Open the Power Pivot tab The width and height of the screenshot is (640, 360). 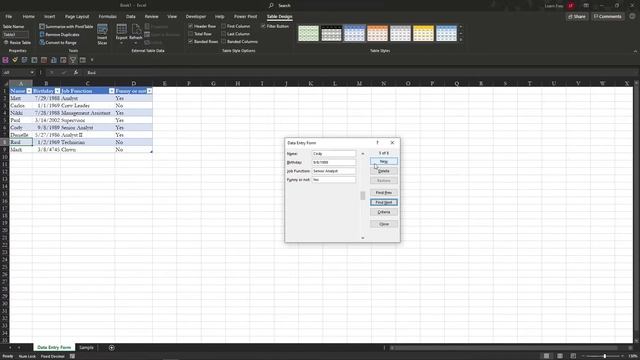[245, 17]
